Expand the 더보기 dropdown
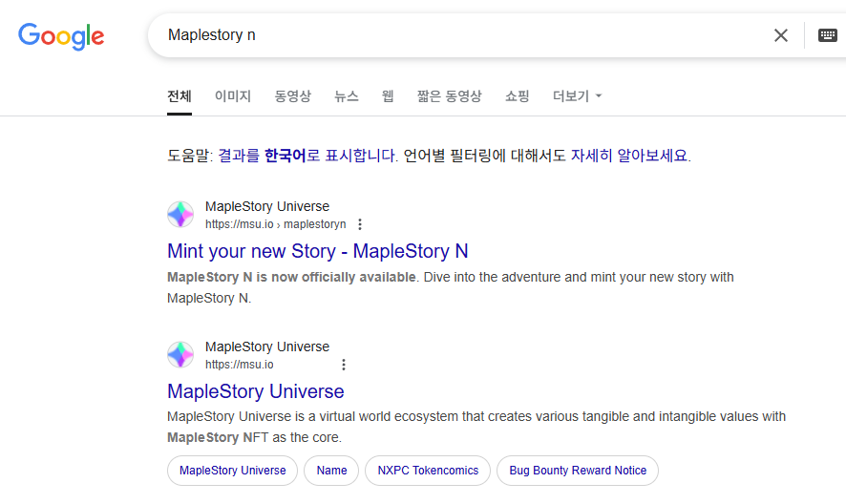Screen dimensions: 846x504 point(577,96)
